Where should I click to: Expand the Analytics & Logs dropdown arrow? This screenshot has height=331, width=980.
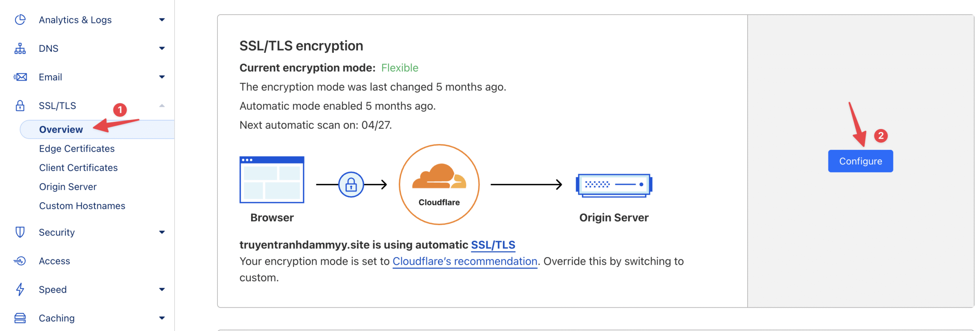pos(162,20)
